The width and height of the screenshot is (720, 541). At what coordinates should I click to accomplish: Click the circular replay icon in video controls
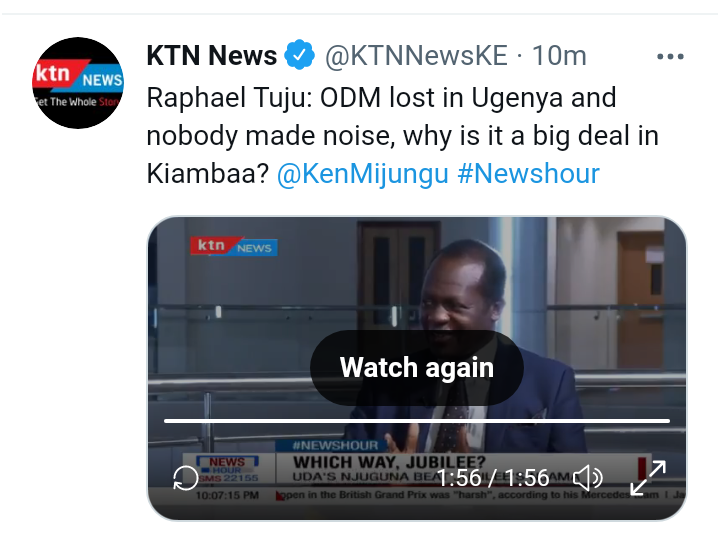[x=186, y=478]
